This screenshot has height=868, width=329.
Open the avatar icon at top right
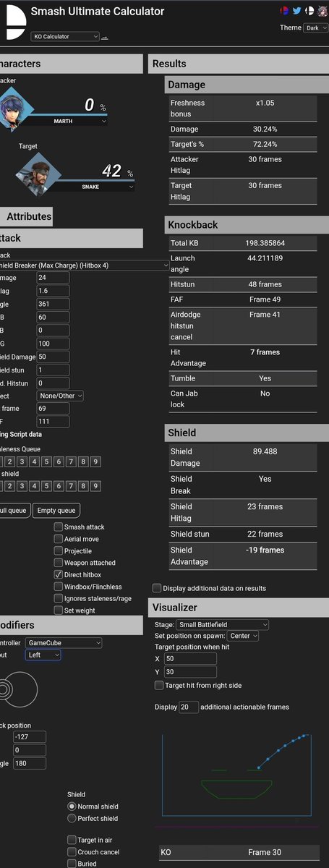coord(321,12)
